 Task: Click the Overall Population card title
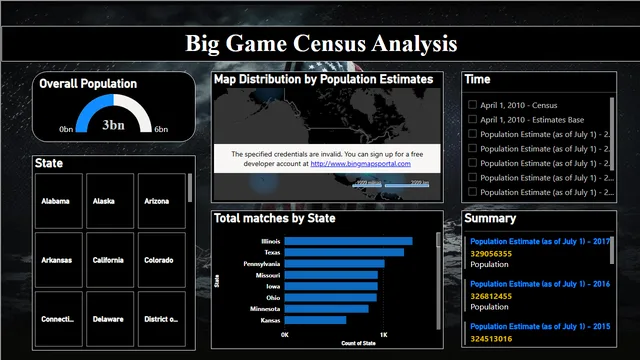[x=88, y=84]
